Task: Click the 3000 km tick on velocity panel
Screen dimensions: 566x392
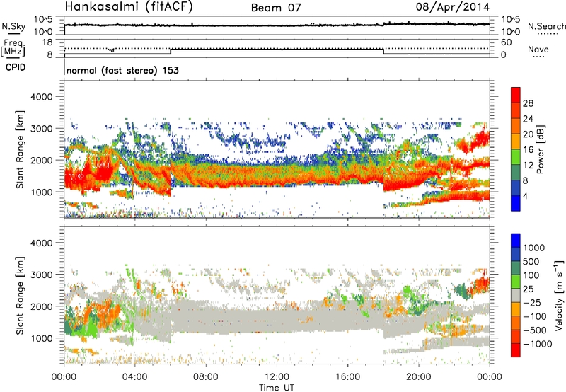Action: click(x=41, y=275)
